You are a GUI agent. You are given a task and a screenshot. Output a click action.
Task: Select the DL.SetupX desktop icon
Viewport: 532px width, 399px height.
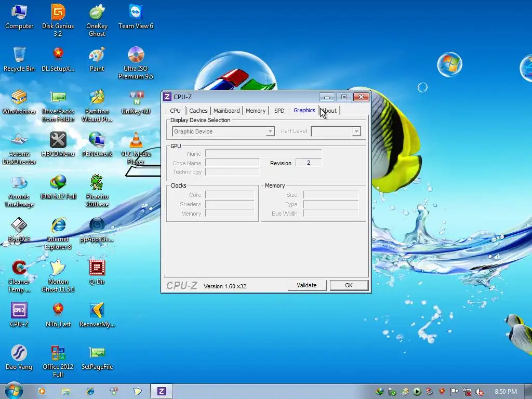[58, 59]
